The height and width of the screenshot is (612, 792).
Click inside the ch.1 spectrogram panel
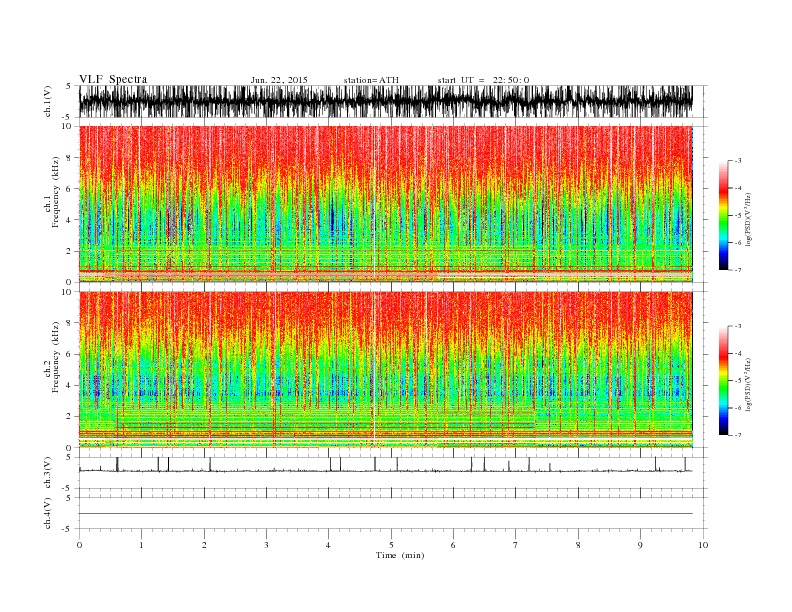coord(386,204)
